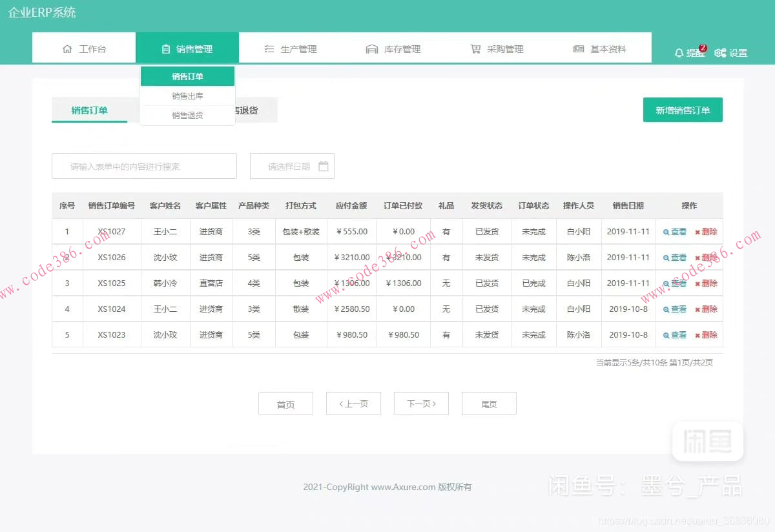The height and width of the screenshot is (532, 775).
Task: Open the 设置 gear icon
Action: (721, 53)
